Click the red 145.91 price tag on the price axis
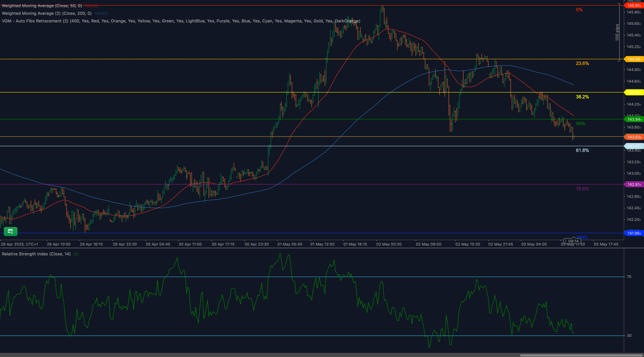This screenshot has height=357, width=644. click(x=634, y=6)
